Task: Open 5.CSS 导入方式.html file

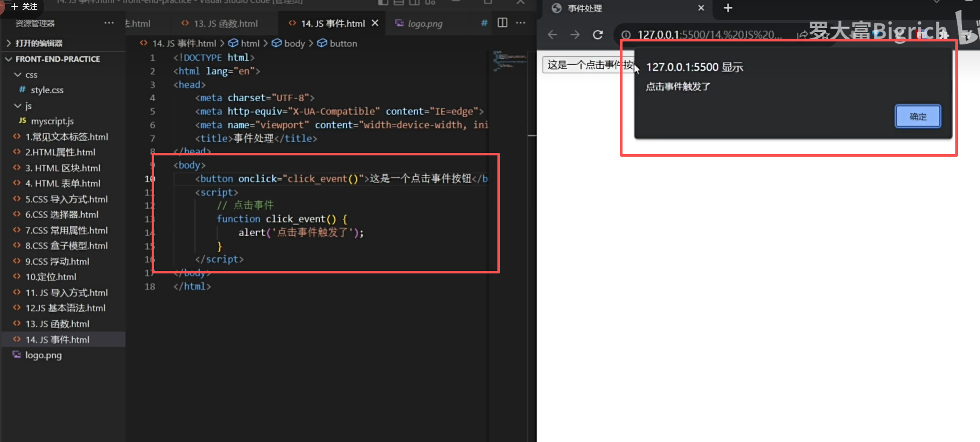Action: point(66,199)
